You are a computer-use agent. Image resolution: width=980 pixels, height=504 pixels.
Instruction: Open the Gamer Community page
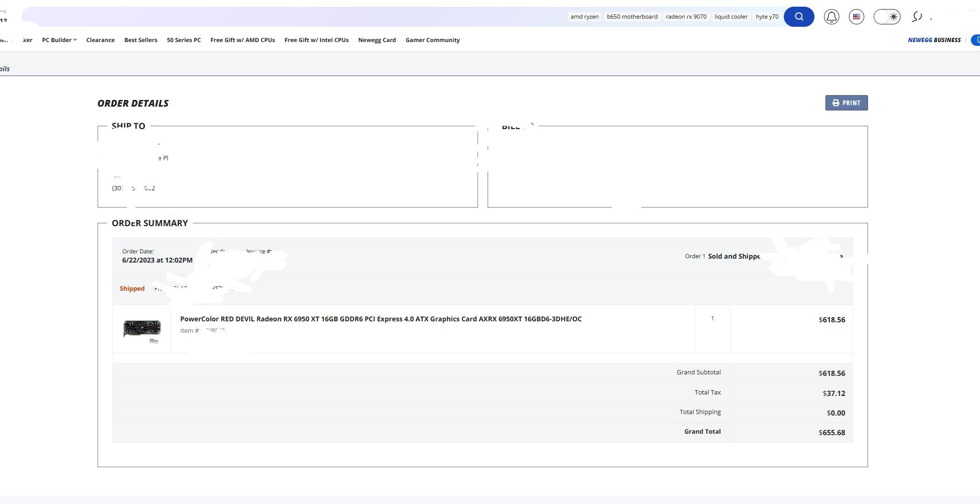[433, 40]
